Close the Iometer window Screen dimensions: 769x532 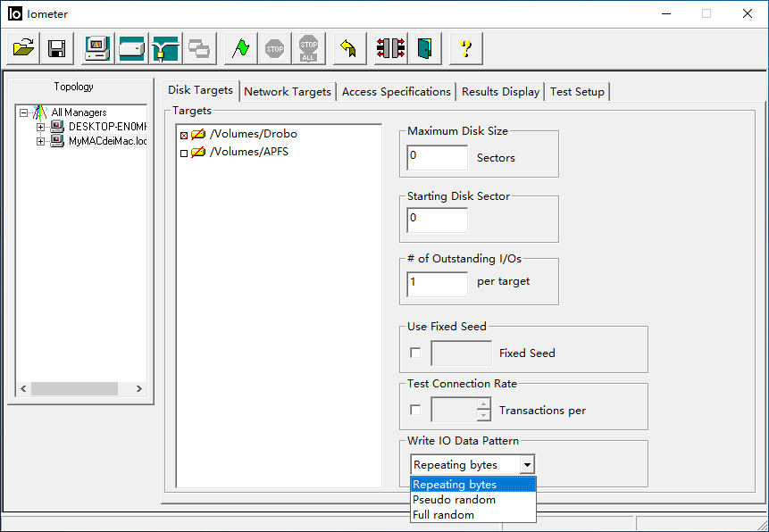747,13
